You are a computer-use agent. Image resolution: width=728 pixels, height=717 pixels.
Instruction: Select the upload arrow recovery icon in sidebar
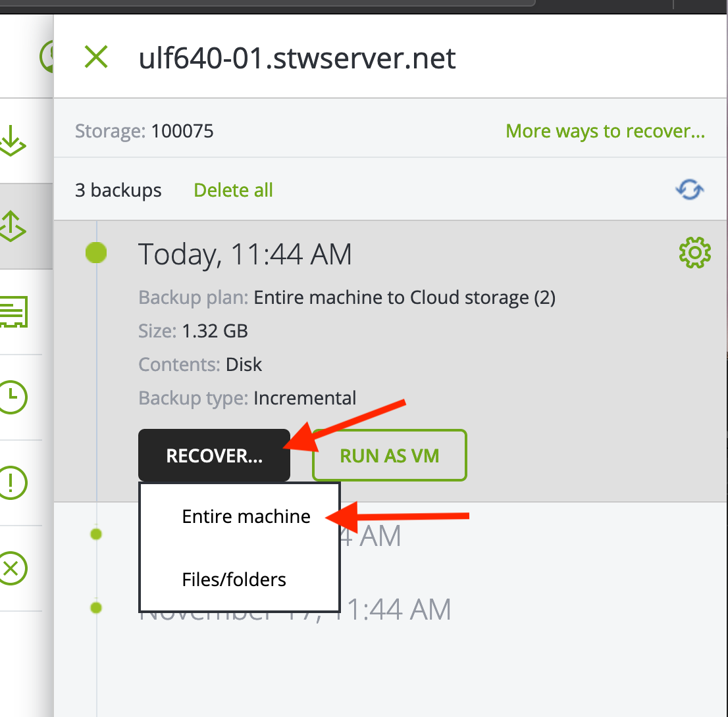(12, 226)
